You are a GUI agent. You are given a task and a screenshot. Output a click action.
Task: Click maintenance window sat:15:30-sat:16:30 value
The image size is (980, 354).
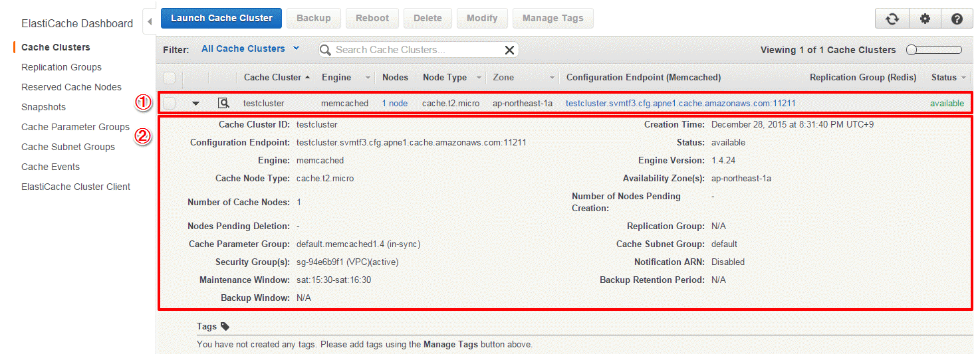coord(334,280)
